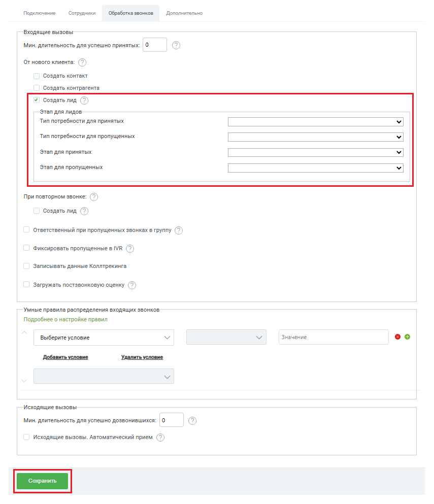Tick 'Записывать данные Коллтрекинга' checkbox
The image size is (434, 504).
click(26, 266)
